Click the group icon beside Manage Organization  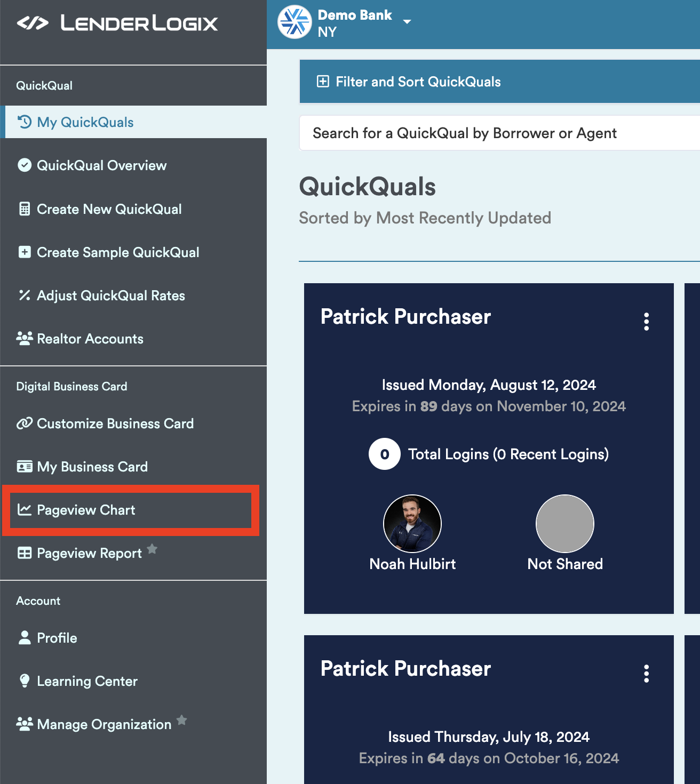click(25, 724)
